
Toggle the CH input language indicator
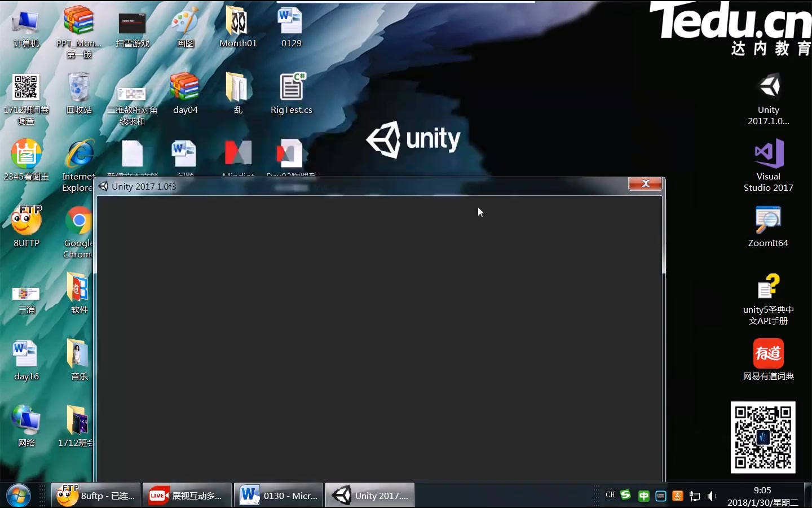pyautogui.click(x=610, y=495)
